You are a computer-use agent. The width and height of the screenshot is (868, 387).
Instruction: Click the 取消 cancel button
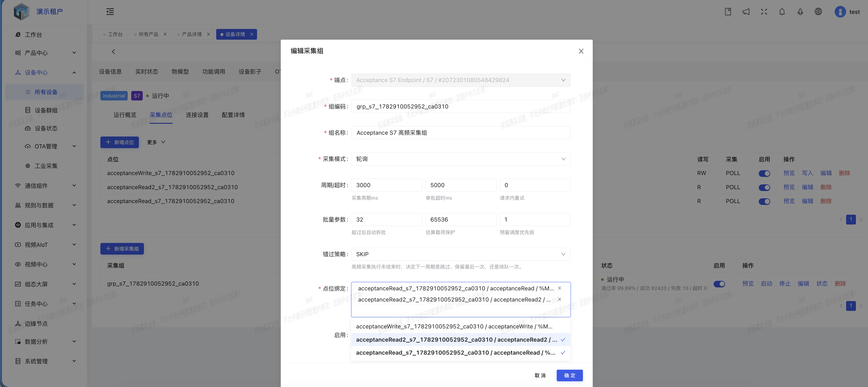point(540,376)
